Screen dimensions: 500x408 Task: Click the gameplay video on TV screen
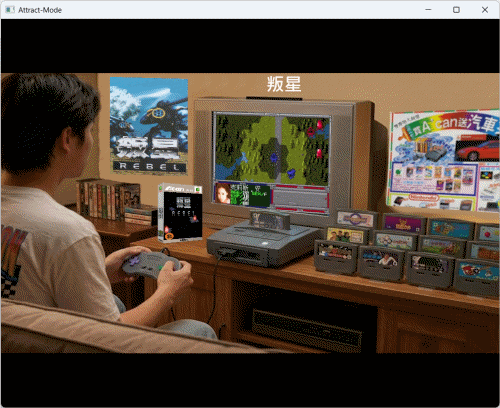click(x=271, y=162)
